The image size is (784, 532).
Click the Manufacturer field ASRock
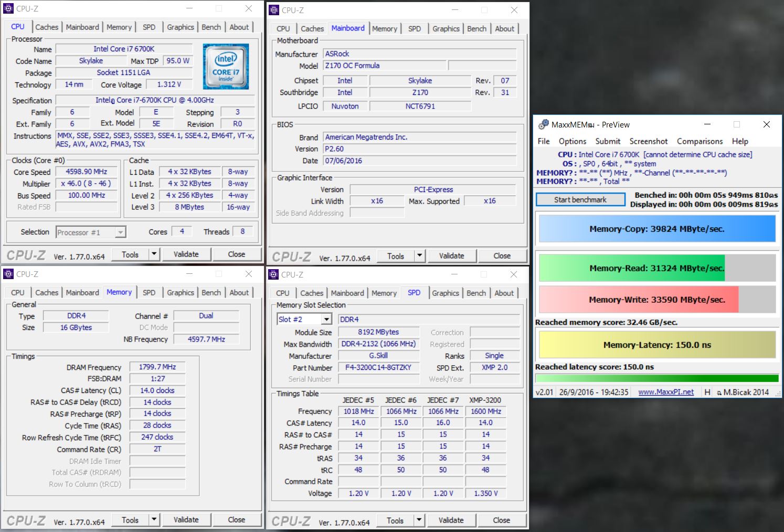420,54
